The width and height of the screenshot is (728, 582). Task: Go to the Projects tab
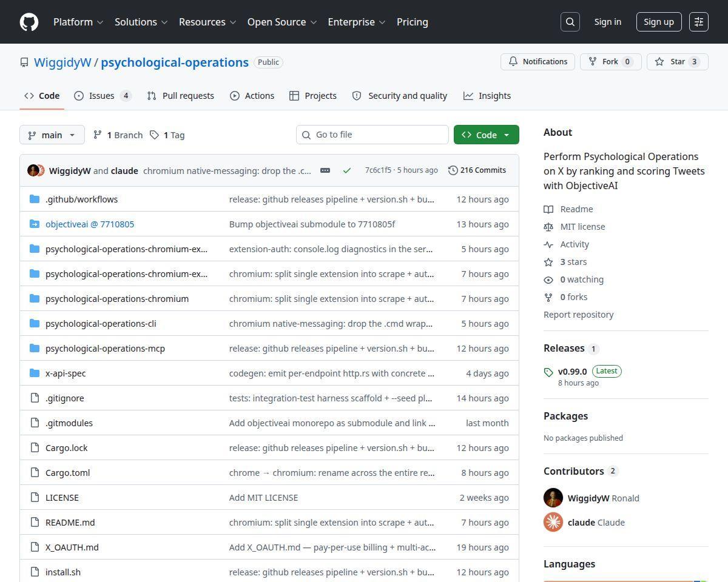pyautogui.click(x=313, y=96)
